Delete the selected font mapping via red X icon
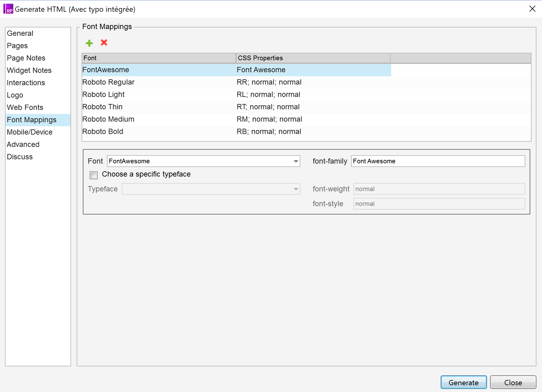 104,43
